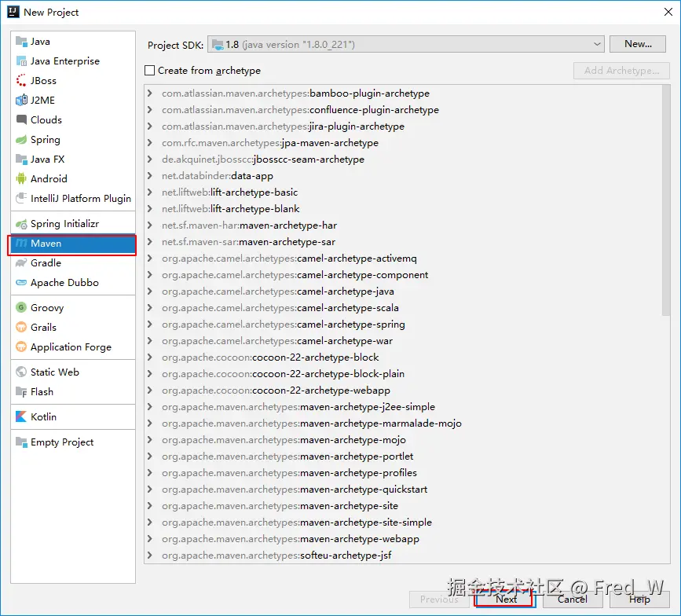Select maven-archetype-portlet row text

click(x=287, y=456)
